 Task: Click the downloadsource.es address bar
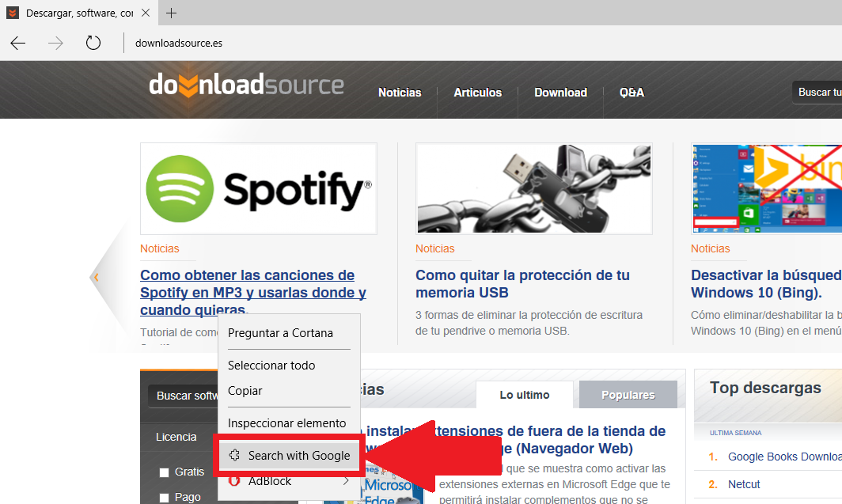coord(179,43)
